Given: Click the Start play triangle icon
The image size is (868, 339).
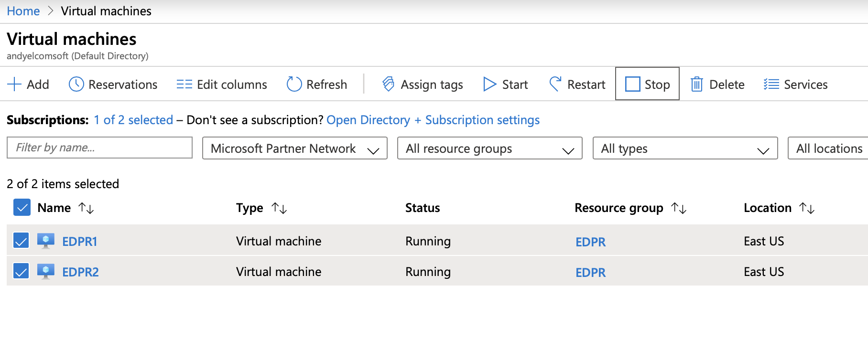Looking at the screenshot, I should pyautogui.click(x=489, y=84).
